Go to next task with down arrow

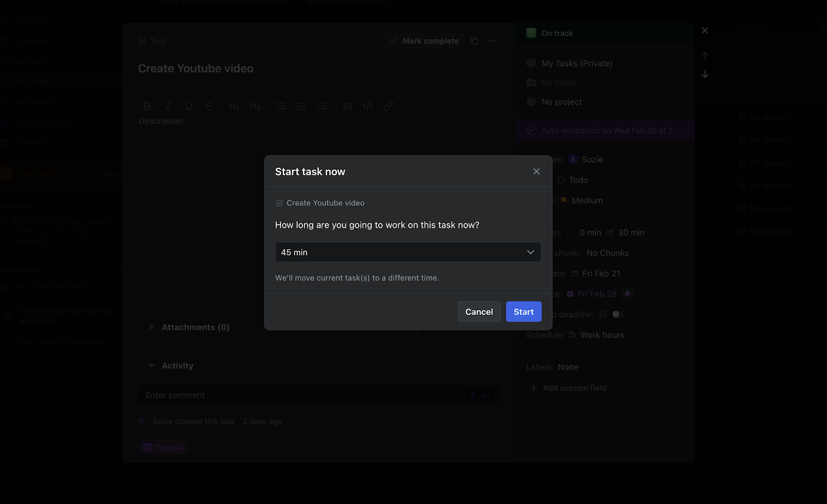click(x=705, y=74)
